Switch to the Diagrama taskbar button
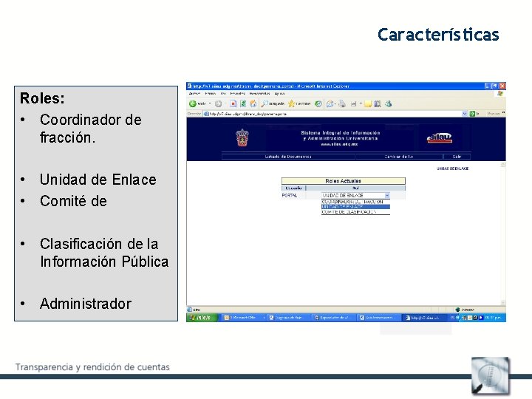The height and width of the screenshot is (399, 532). (x=288, y=318)
